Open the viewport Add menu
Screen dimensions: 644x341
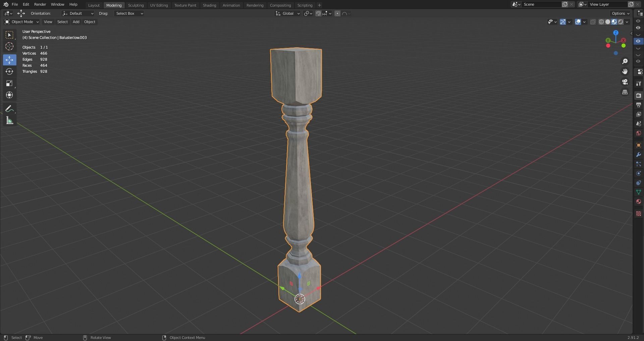(76, 22)
